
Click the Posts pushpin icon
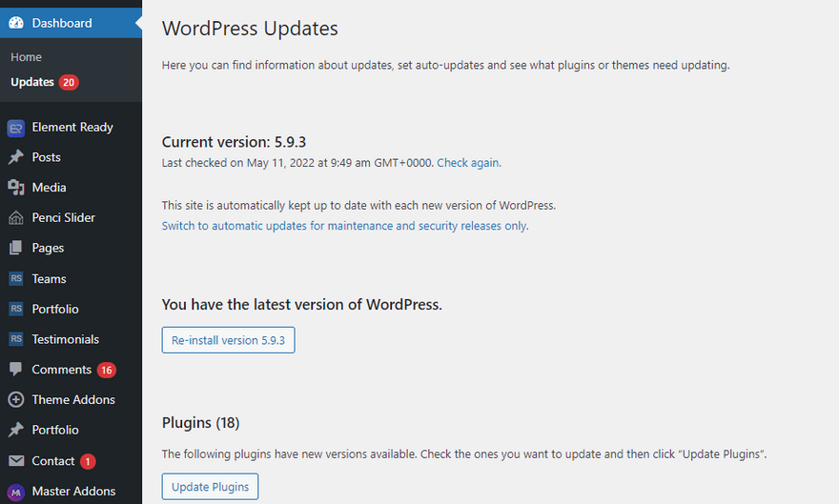coord(15,157)
